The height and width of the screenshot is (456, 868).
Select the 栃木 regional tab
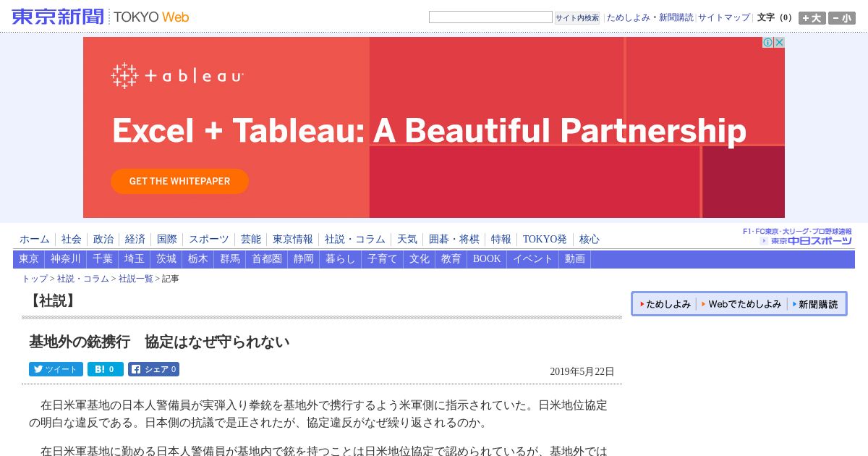(x=198, y=259)
